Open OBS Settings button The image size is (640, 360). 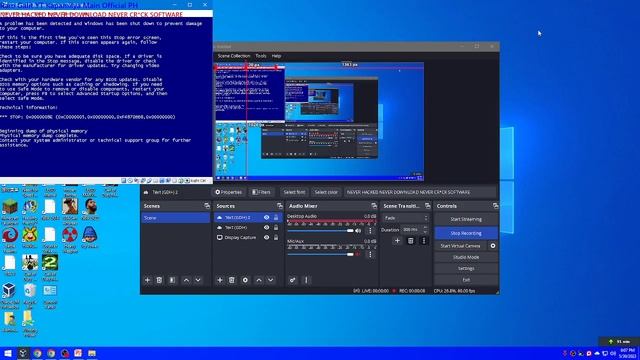point(466,269)
